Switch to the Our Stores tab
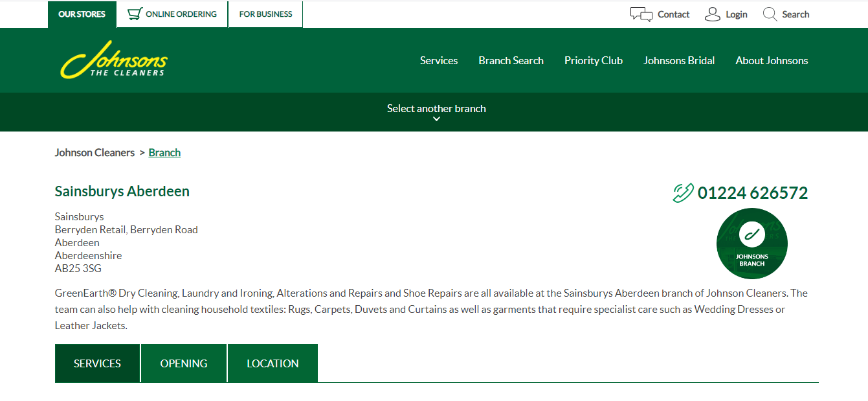Screen dimensions: 868x401 click(82, 14)
